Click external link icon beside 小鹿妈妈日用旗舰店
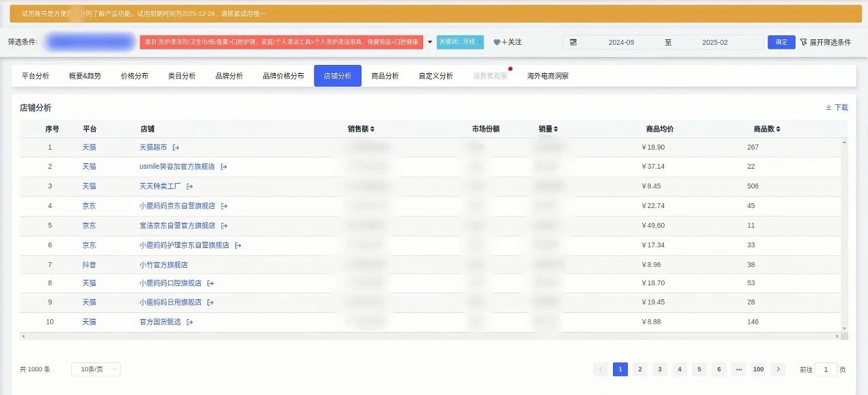The height and width of the screenshot is (395, 868). pos(210,302)
